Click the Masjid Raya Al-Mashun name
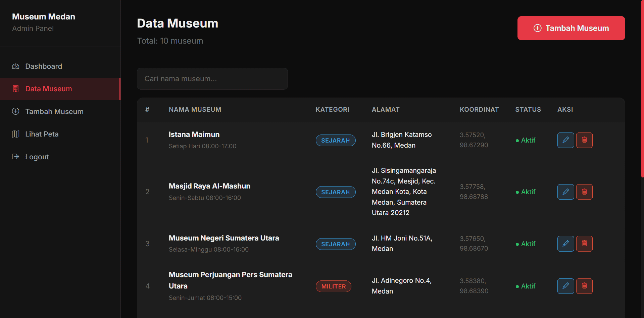The width and height of the screenshot is (644, 318). 209,186
